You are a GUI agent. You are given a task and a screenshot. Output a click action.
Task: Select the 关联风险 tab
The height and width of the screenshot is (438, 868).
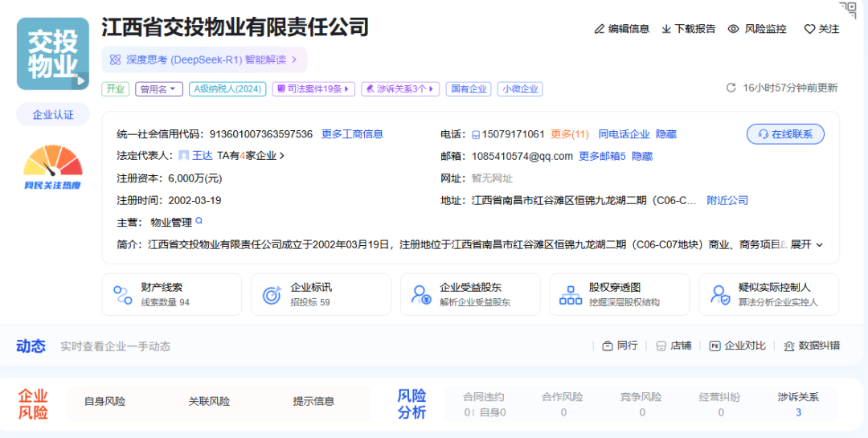[x=209, y=402]
